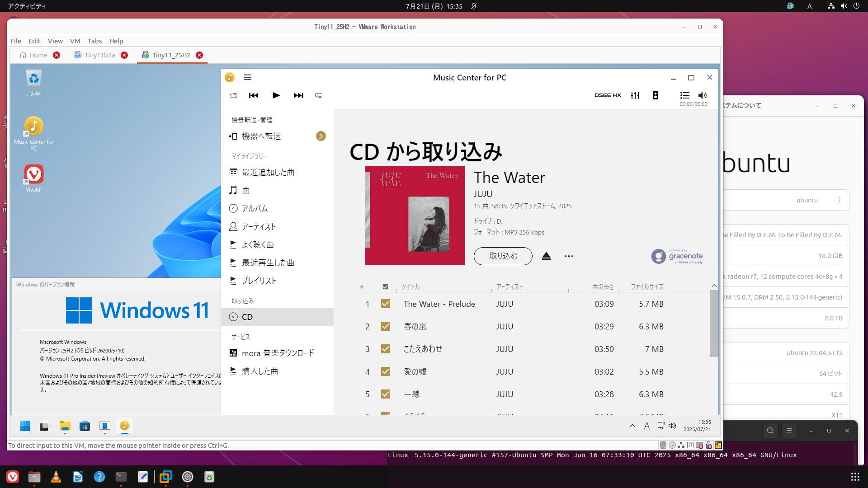
Task: Open the VMware File menu
Action: (x=16, y=41)
